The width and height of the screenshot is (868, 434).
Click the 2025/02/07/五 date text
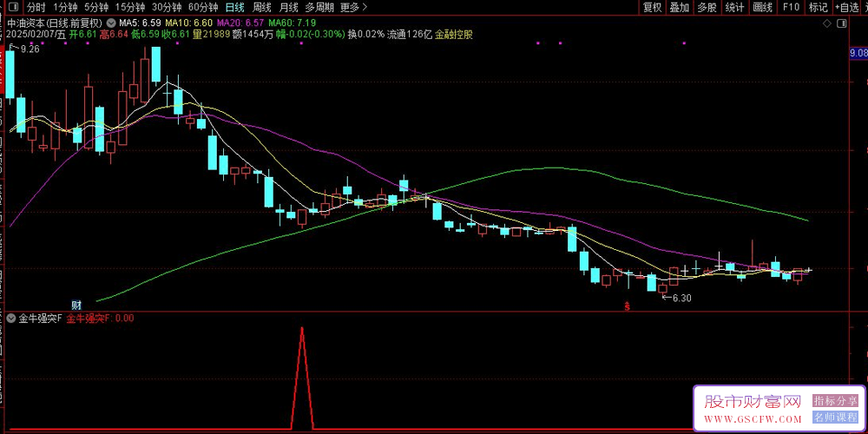click(36, 35)
